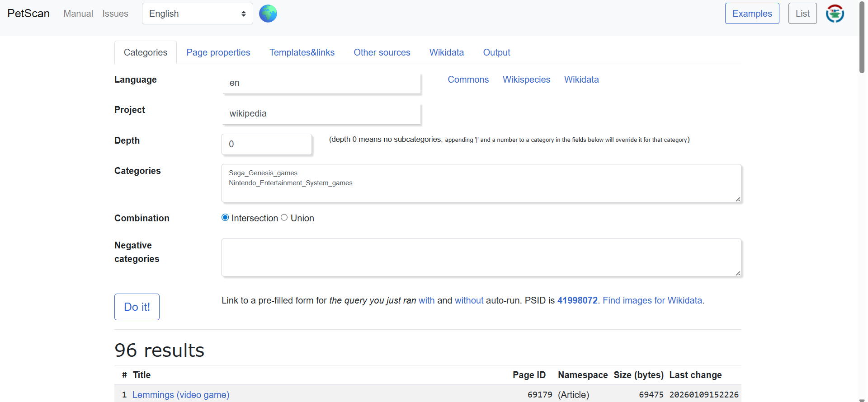
Task: Sort results by Page ID column header
Action: coord(529,375)
